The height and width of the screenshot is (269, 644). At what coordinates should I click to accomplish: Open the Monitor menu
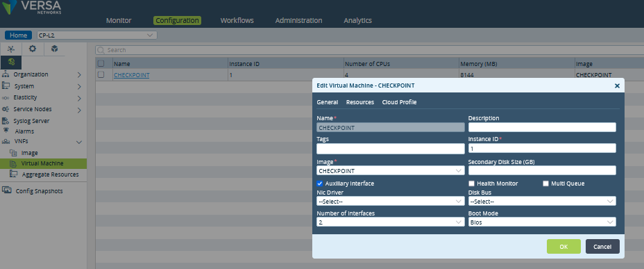(119, 20)
